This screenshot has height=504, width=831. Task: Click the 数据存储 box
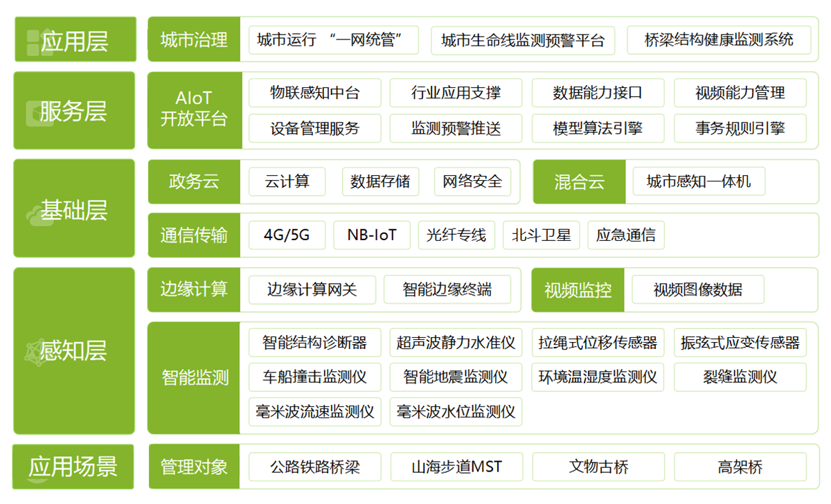[380, 182]
